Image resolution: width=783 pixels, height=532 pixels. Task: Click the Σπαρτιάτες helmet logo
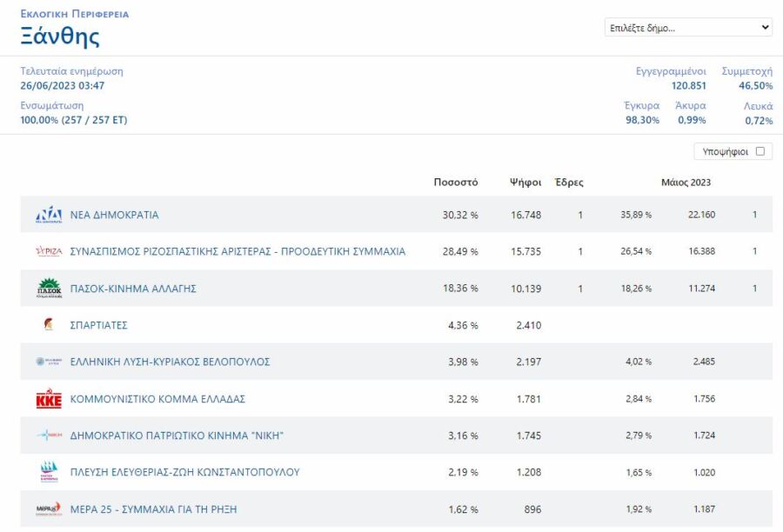[x=49, y=324]
